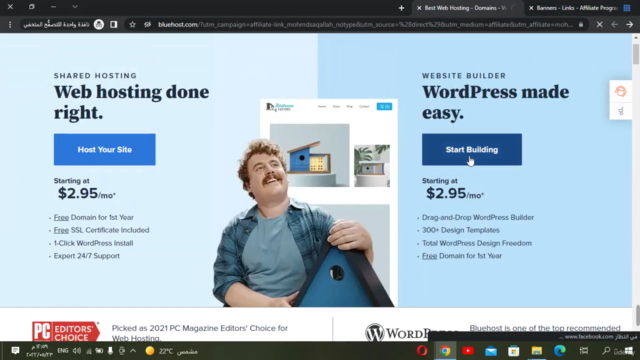Screen dimensions: 640x360
Task: Open the side panel icon in toolbar
Action: (x=113, y=24)
